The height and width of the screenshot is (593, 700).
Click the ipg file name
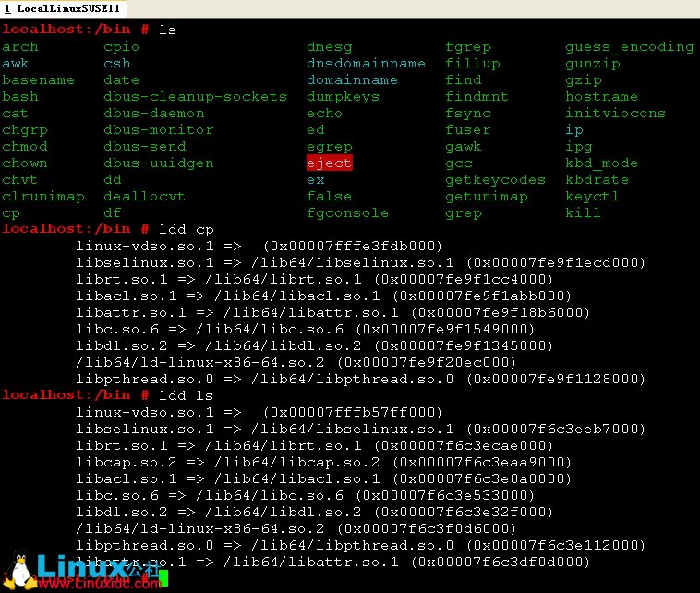(579, 147)
